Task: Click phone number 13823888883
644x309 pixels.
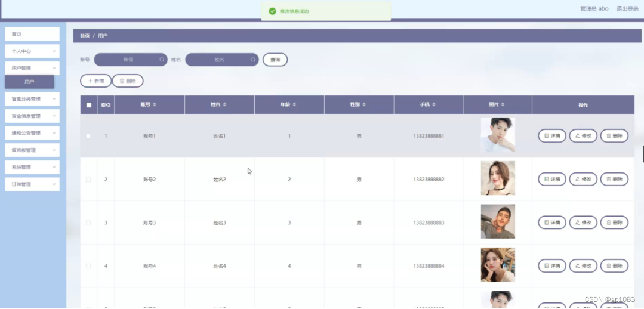Action: [x=429, y=223]
